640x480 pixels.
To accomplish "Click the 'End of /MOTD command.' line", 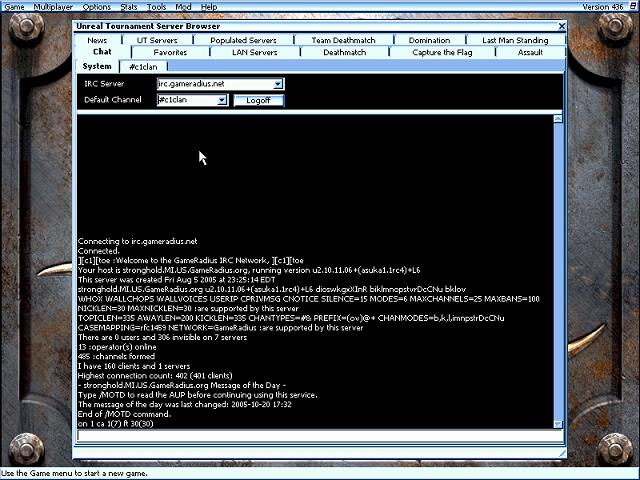I will (124, 414).
